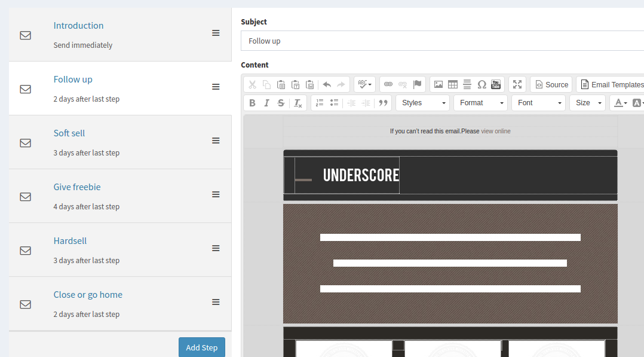Insert special character omega icon
This screenshot has width=644, height=357.
[482, 84]
